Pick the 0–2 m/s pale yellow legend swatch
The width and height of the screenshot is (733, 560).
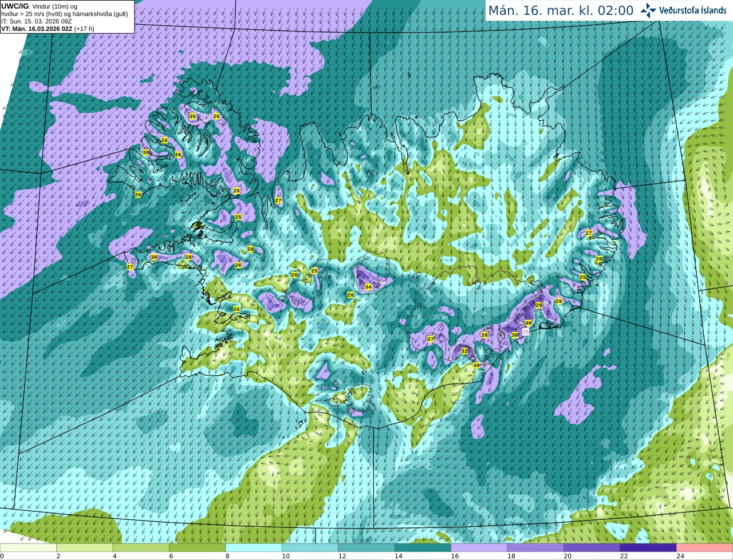28,547
